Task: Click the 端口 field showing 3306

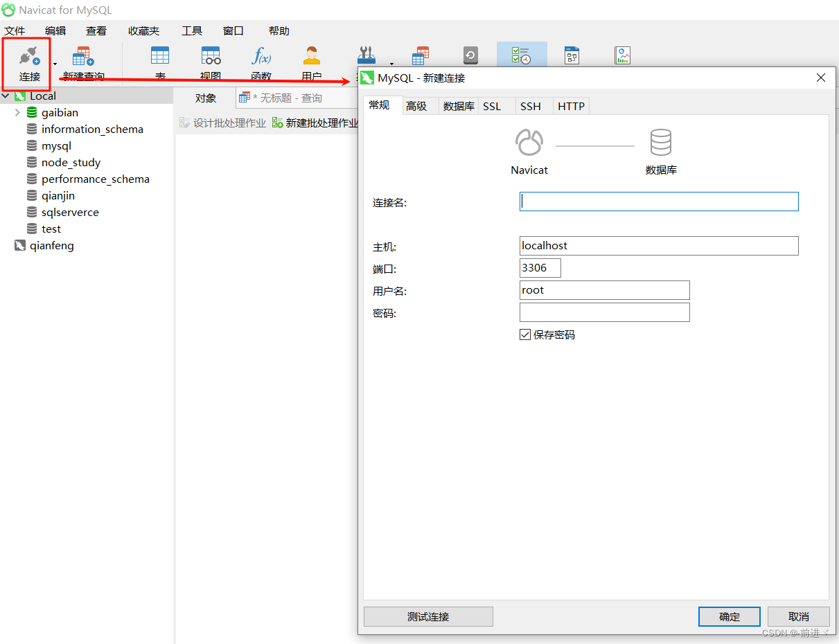Action: tap(540, 268)
